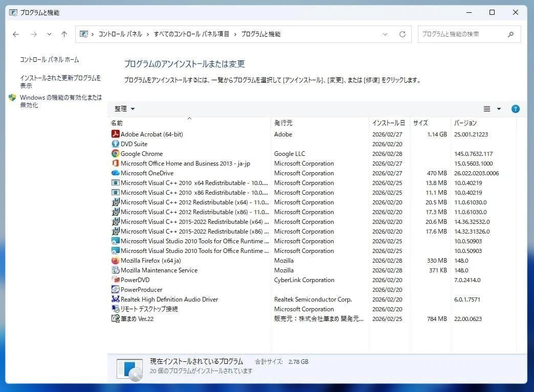The image size is (534, 392).
Task: Click the Microsoft Office 2013 icon
Action: [116, 164]
